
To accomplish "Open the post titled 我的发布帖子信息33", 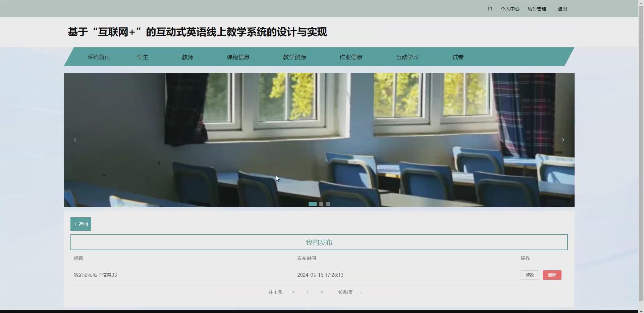I will tap(95, 275).
